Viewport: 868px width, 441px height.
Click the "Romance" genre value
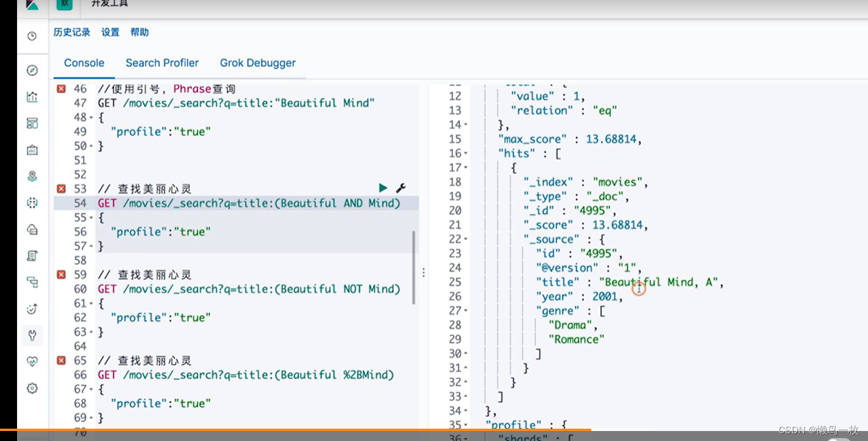coord(577,339)
